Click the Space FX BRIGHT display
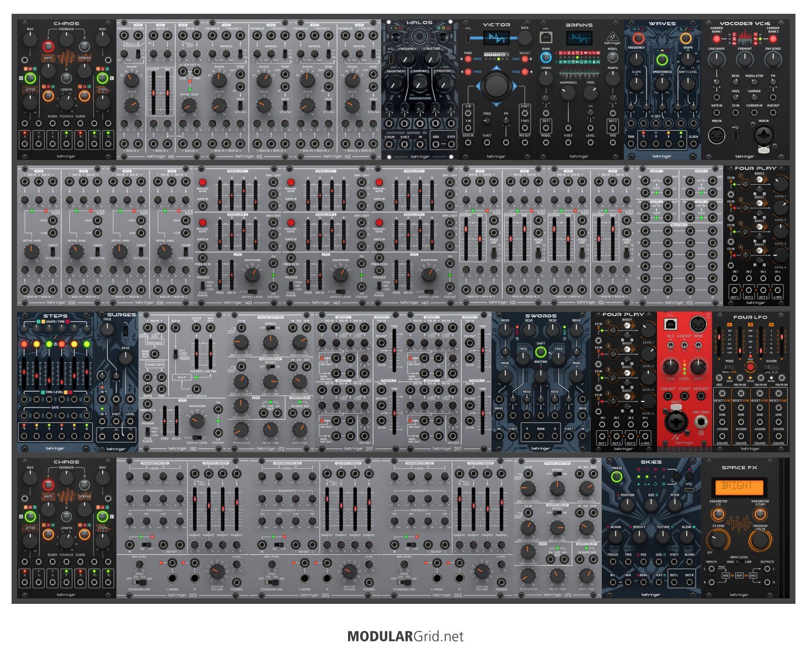812x648 pixels. 739,486
